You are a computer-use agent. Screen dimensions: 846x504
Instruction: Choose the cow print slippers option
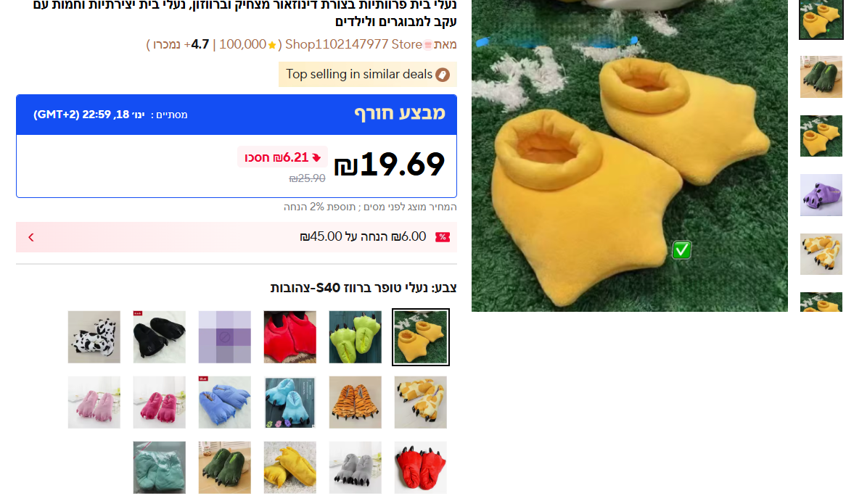[x=94, y=337]
